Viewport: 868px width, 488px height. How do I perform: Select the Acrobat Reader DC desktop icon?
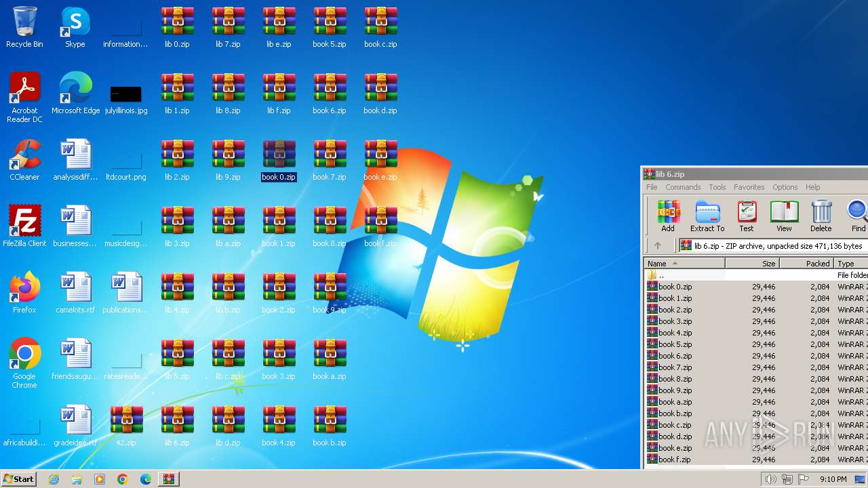(x=24, y=98)
